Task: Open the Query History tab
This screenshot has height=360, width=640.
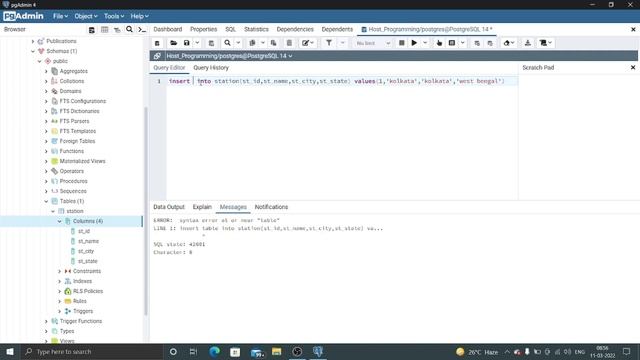Action: [x=211, y=68]
